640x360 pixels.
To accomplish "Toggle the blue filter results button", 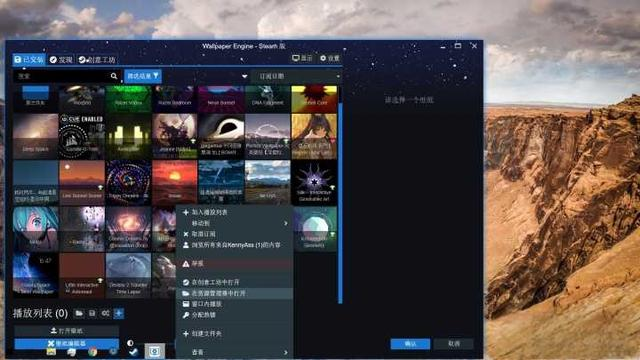I will (x=142, y=76).
